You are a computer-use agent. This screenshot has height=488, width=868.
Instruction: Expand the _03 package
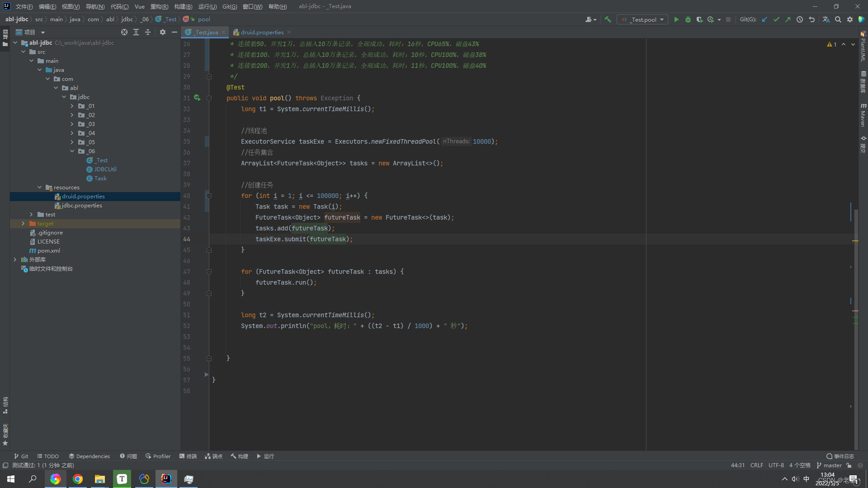[x=72, y=124]
